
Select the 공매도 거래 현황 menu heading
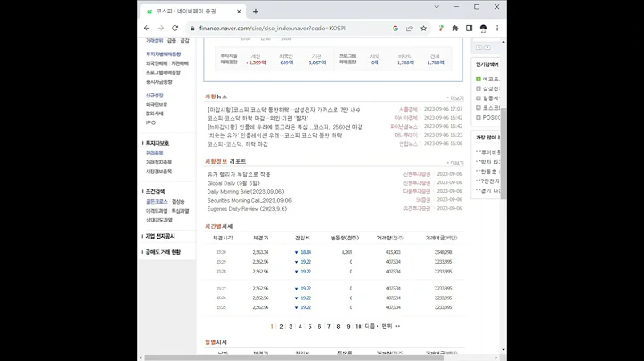pos(163,252)
